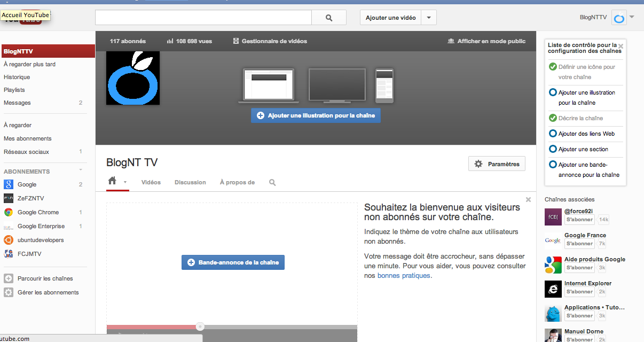Open the account menu arrow beside BlogNTTV
This screenshot has height=342, width=644.
click(632, 17)
